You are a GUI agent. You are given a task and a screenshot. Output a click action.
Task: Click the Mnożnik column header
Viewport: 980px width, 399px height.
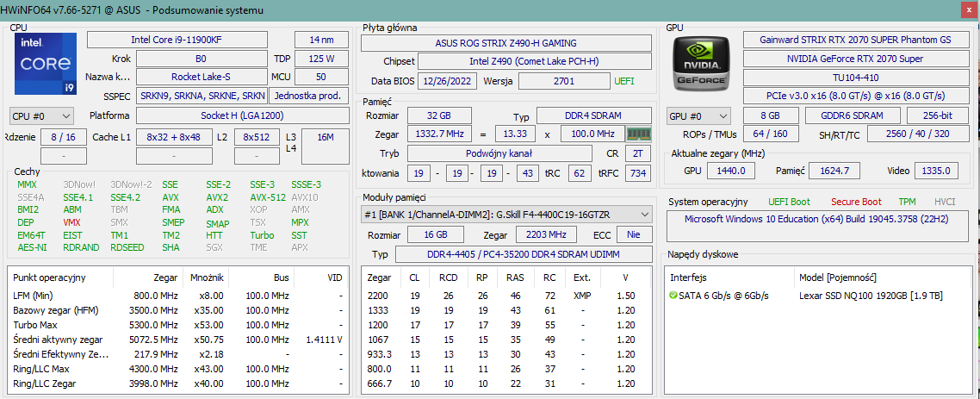pos(207,277)
